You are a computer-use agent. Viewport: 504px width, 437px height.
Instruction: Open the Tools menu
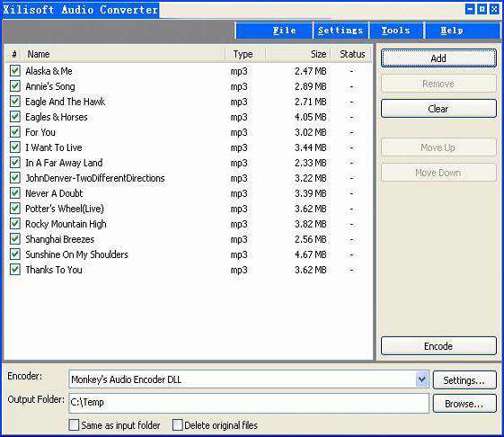(x=396, y=31)
